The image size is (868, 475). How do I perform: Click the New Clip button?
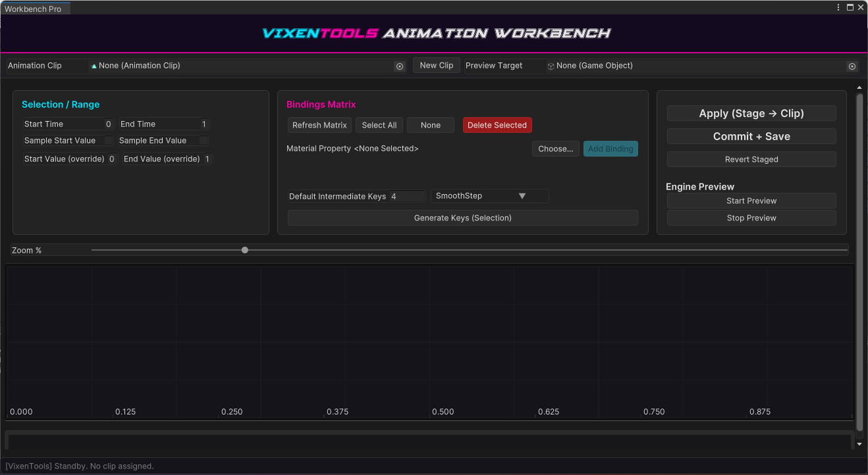(437, 65)
